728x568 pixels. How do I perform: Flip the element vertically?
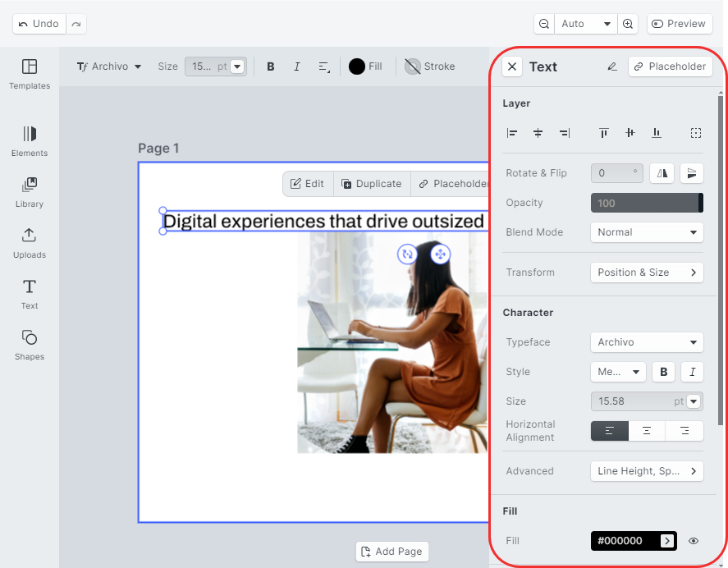tap(692, 173)
